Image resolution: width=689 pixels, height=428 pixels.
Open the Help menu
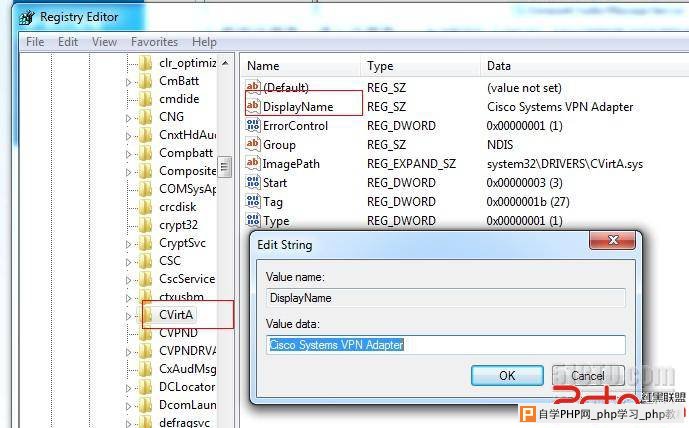[x=204, y=42]
